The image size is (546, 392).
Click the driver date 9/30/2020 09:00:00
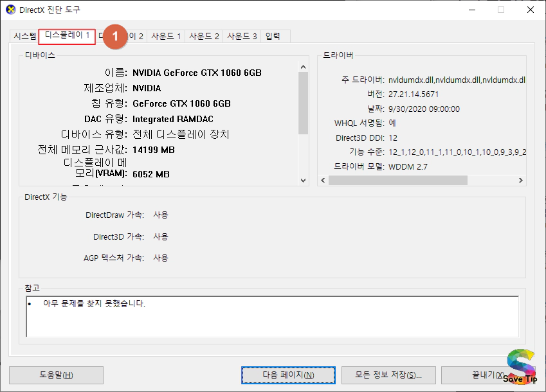pos(424,109)
